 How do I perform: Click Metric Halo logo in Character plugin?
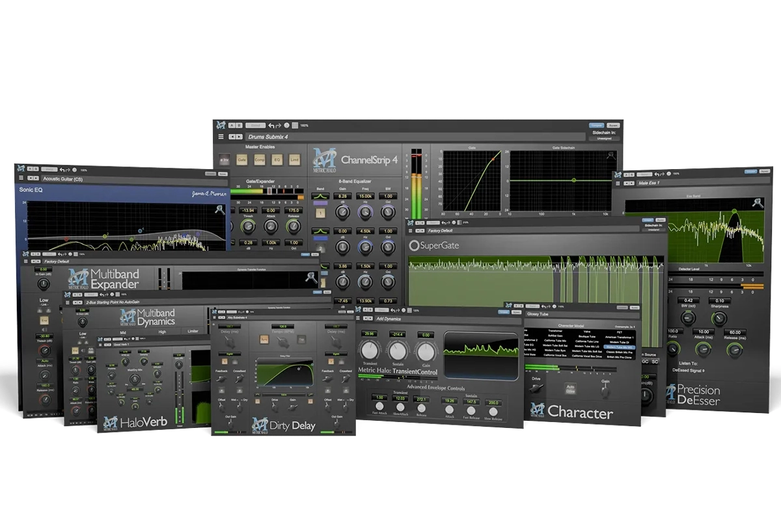[x=537, y=410]
